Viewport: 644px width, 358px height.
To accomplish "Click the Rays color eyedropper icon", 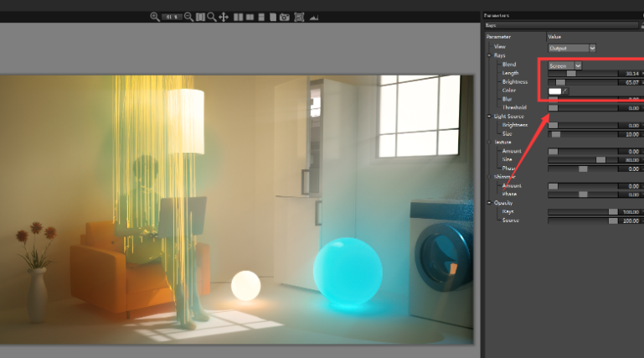I will (x=565, y=91).
